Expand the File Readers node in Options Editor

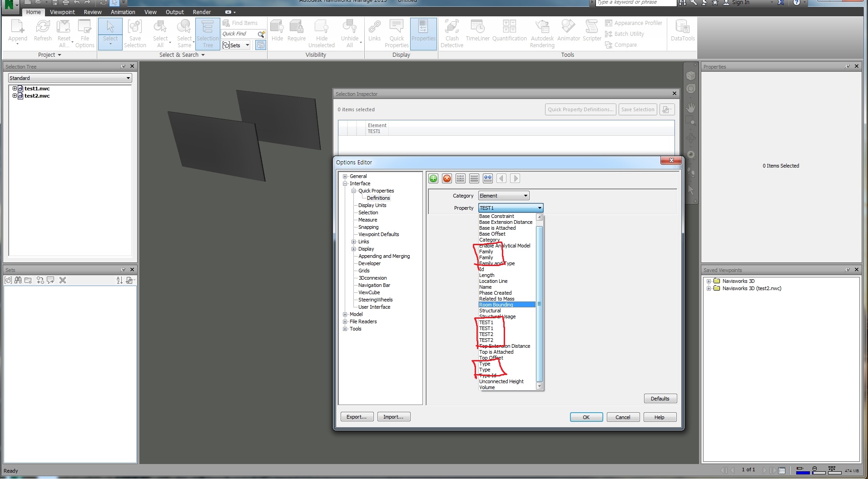point(345,321)
